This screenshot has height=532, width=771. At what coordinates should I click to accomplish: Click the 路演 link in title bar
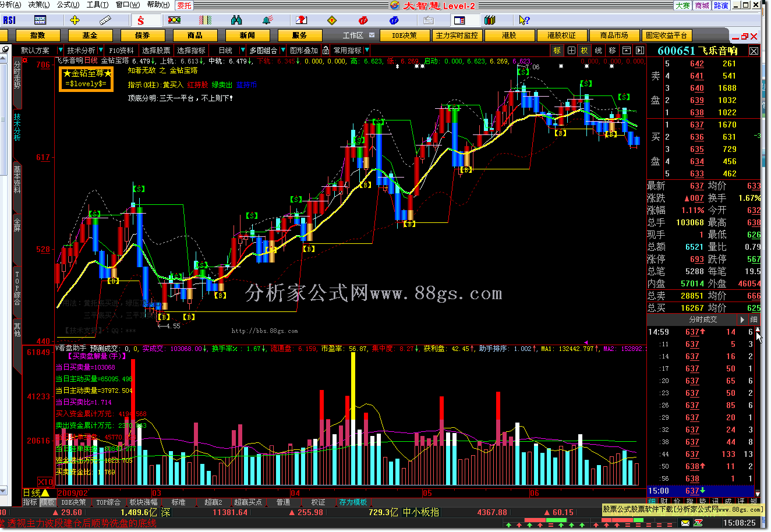click(x=721, y=5)
